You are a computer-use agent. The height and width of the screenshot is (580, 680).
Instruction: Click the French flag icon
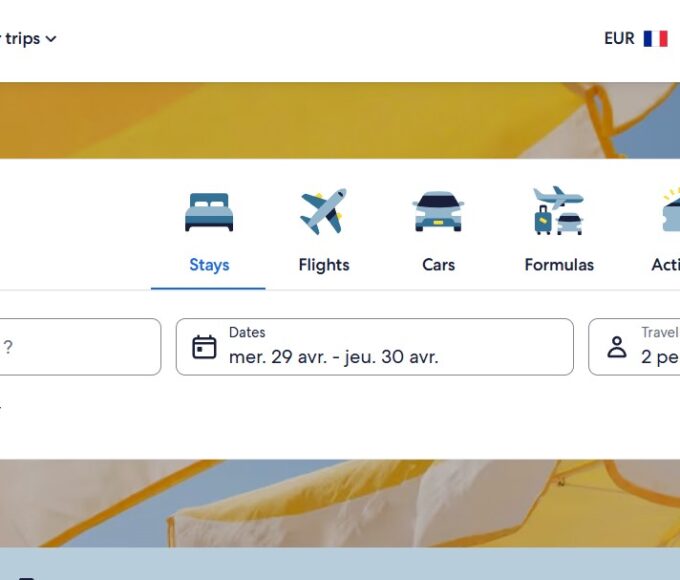[x=656, y=39]
